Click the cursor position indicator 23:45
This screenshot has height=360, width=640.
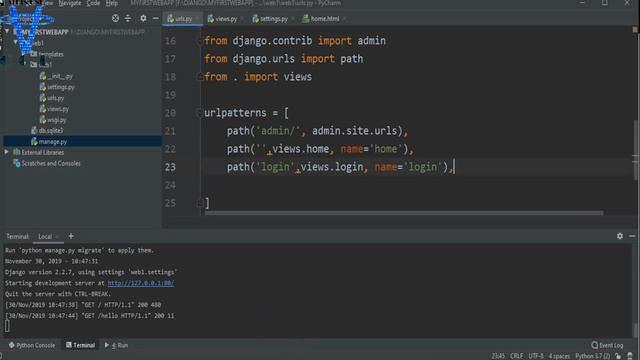[x=498, y=356]
